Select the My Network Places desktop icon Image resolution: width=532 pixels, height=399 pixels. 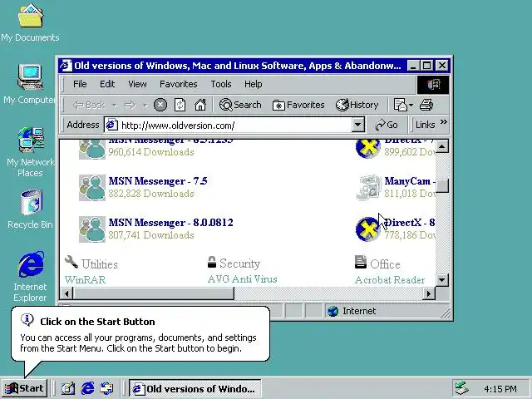[x=30, y=152]
